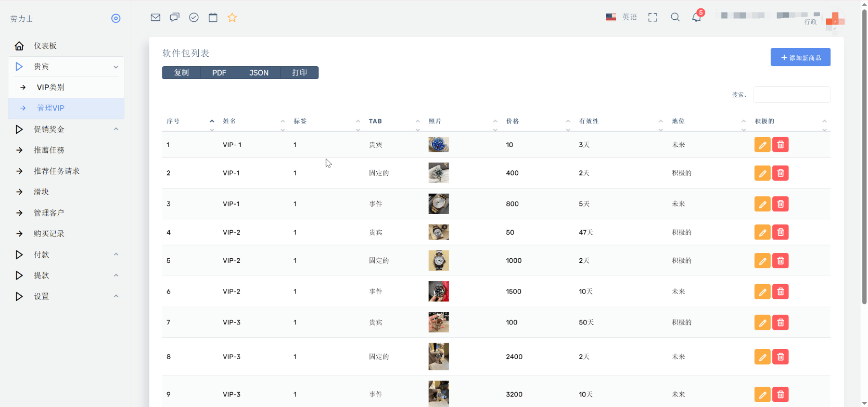Click the 添加新商品 button
Screen dimensions: 868x407
tap(800, 57)
